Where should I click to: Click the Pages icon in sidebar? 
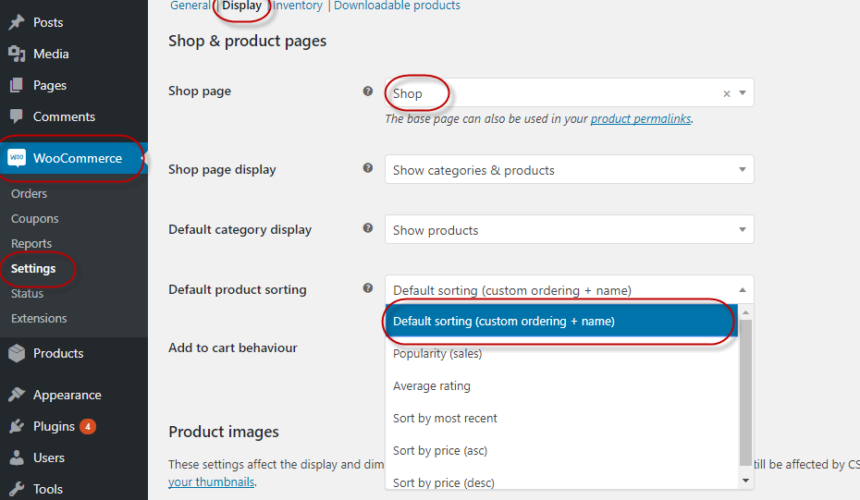pos(16,85)
